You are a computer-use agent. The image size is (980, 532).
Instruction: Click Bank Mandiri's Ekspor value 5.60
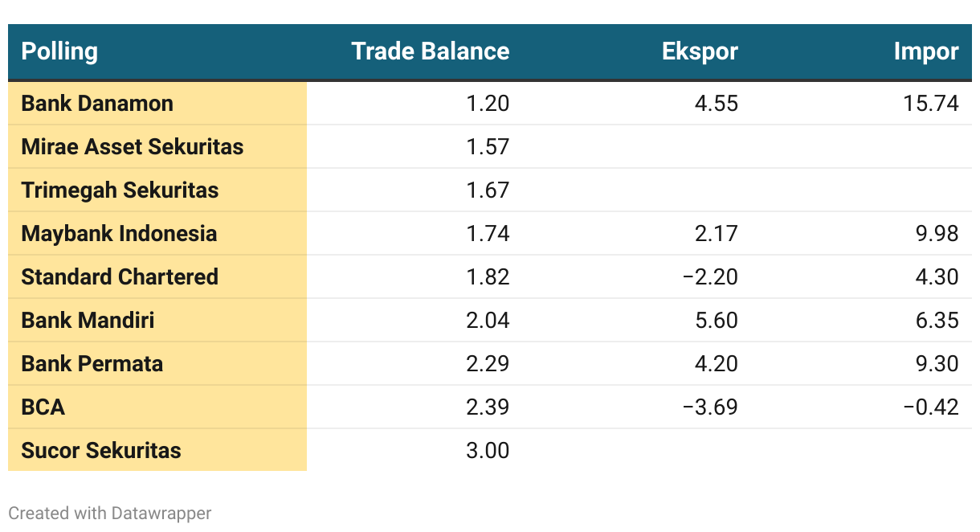[717, 321]
